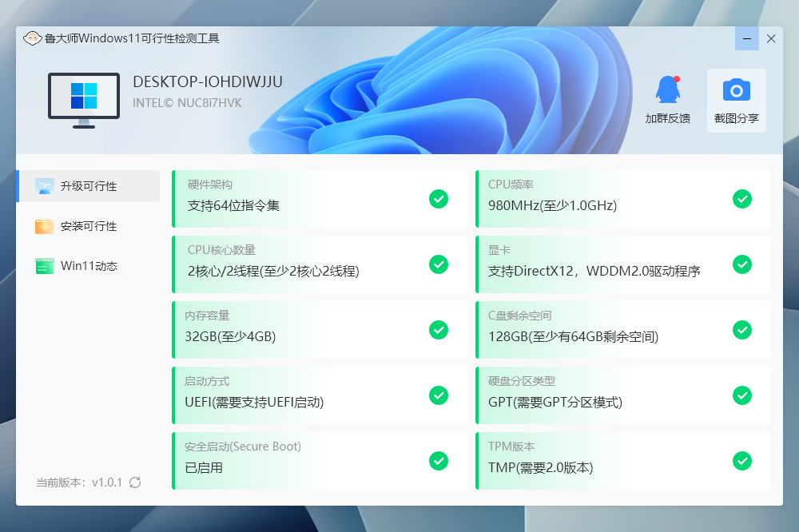Close the 鲁大师 detection tool window
This screenshot has width=799, height=532.
[771, 38]
